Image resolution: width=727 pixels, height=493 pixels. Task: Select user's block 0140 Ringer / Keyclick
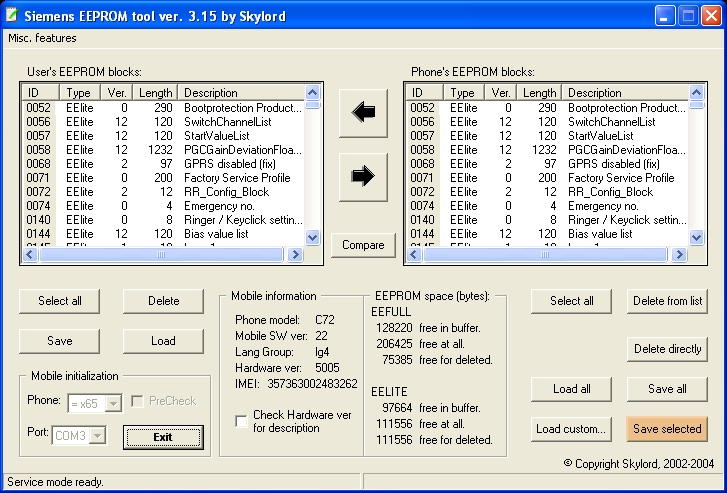[163, 220]
